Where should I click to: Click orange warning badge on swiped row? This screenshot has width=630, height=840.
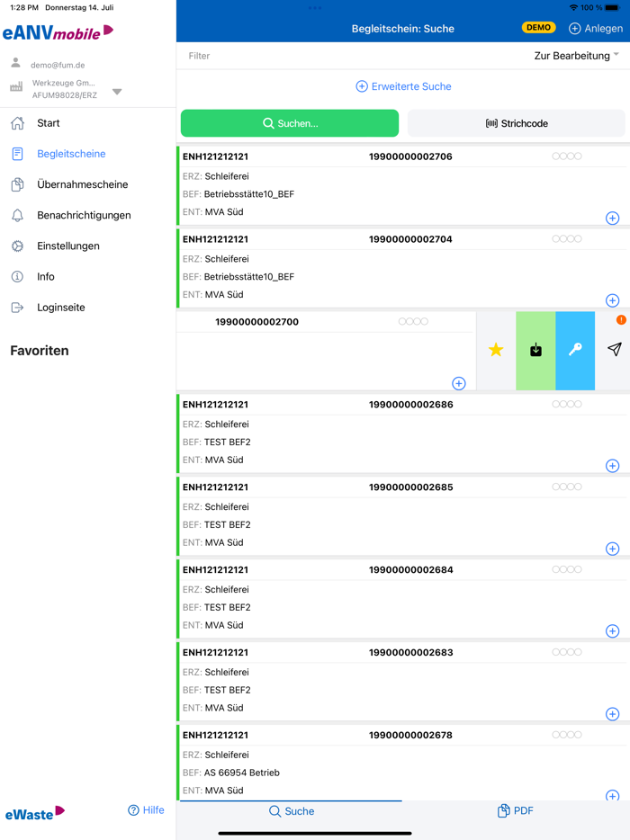[621, 320]
